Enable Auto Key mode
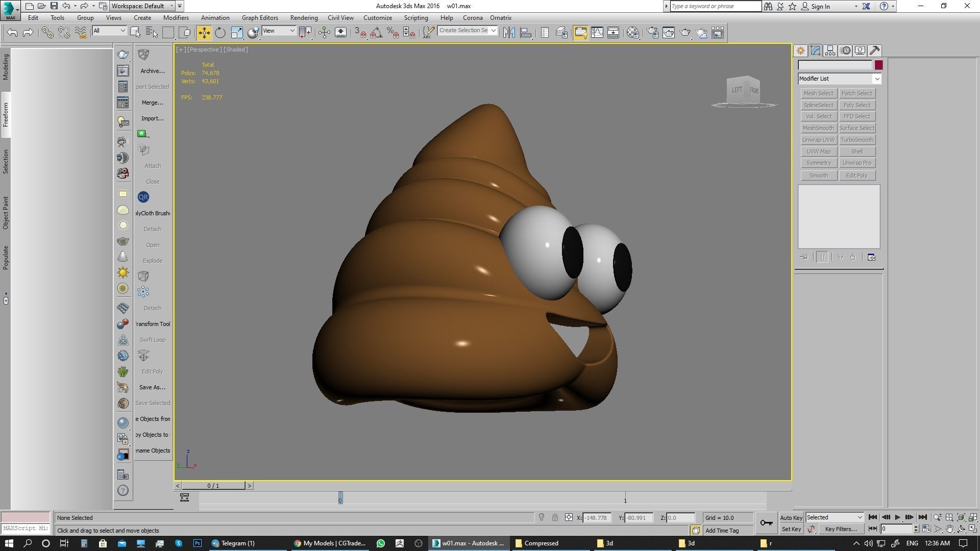The height and width of the screenshot is (551, 980). pos(791,517)
